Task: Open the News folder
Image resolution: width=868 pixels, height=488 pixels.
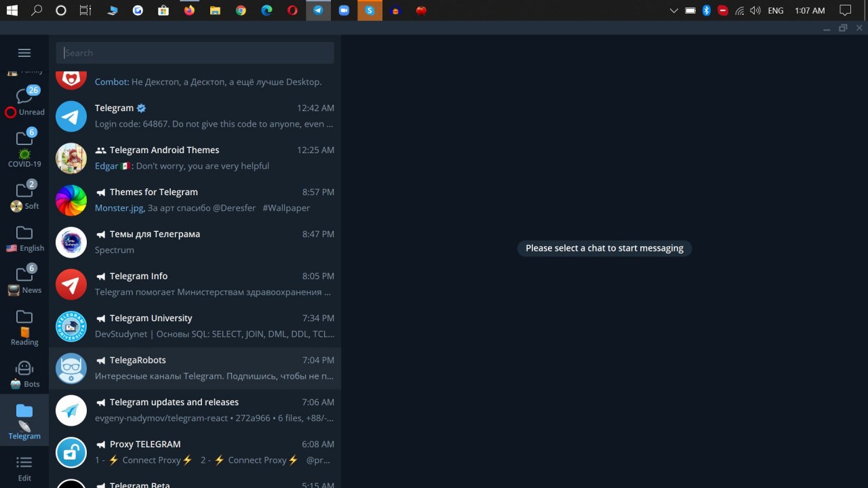Action: click(24, 280)
